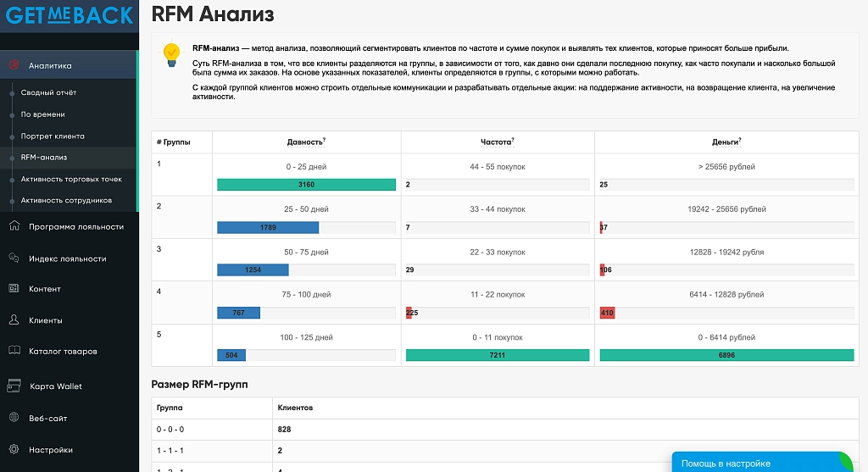Open the Сводный отчёт submenu item
This screenshot has width=868, height=472.
[48, 92]
